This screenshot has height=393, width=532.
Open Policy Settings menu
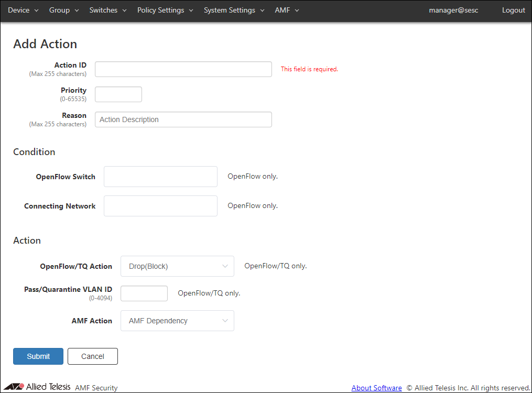[165, 10]
